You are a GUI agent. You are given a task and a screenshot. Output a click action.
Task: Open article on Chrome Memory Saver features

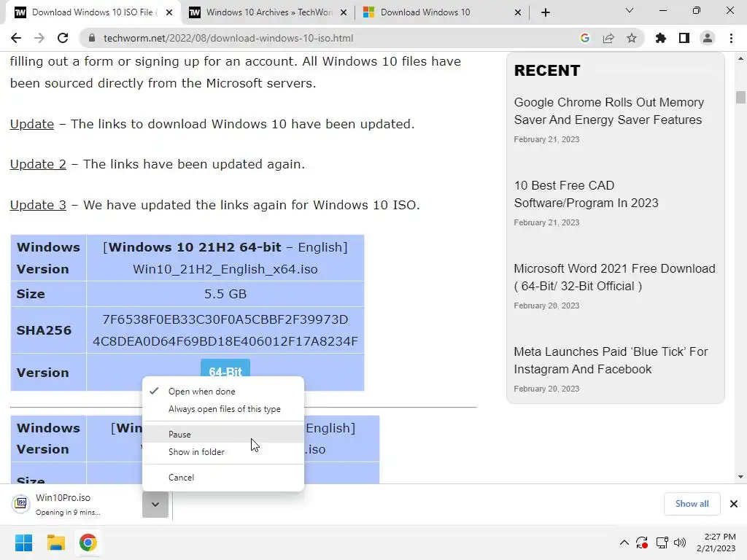click(608, 111)
